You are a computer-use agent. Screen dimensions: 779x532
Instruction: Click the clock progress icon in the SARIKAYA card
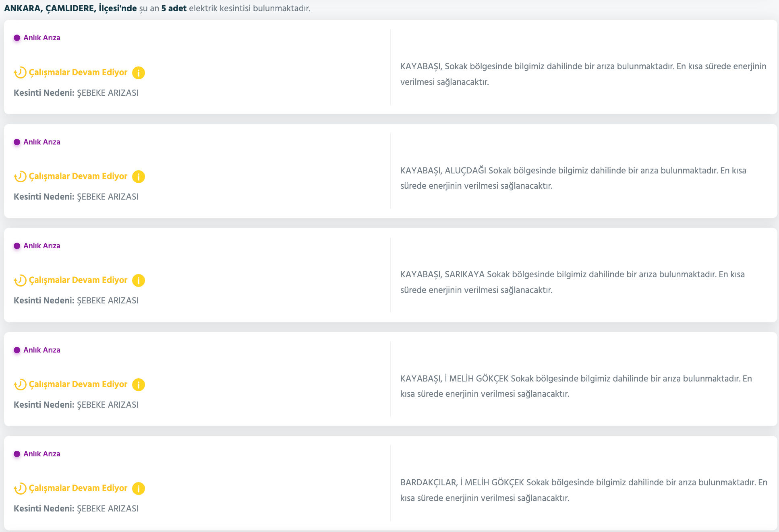(20, 280)
